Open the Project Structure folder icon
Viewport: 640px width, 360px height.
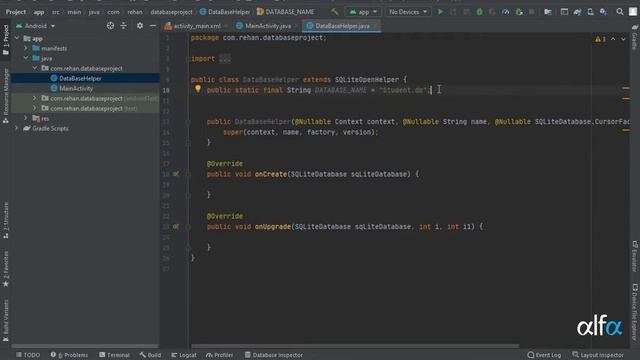(548, 12)
